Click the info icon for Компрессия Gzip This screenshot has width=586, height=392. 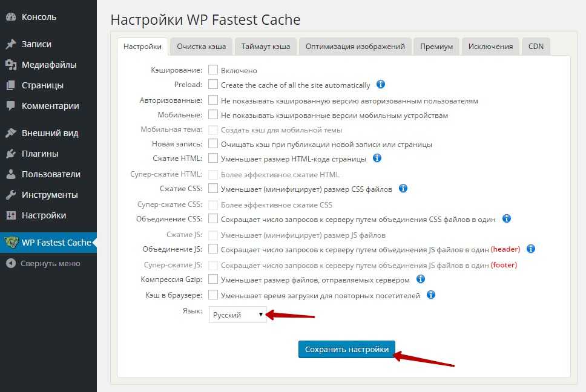click(421, 279)
